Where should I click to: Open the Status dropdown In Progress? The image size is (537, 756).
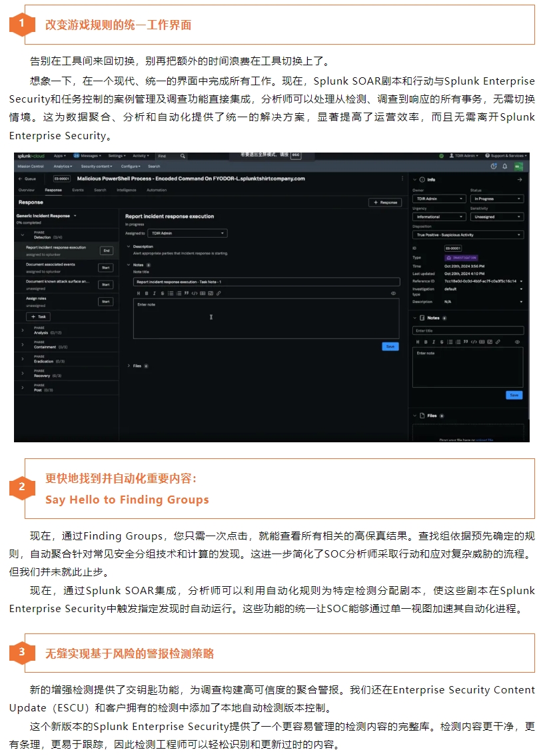click(497, 198)
